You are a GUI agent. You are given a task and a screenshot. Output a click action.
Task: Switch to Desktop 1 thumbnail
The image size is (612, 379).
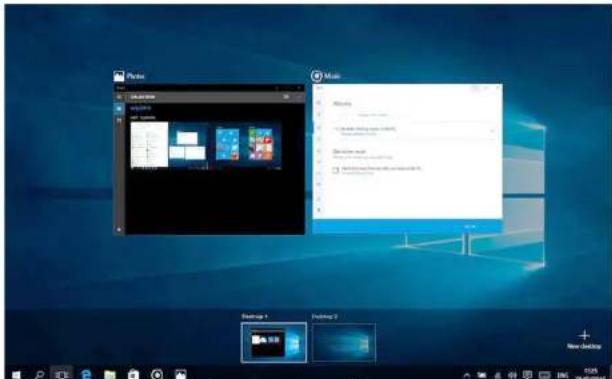pos(274,343)
